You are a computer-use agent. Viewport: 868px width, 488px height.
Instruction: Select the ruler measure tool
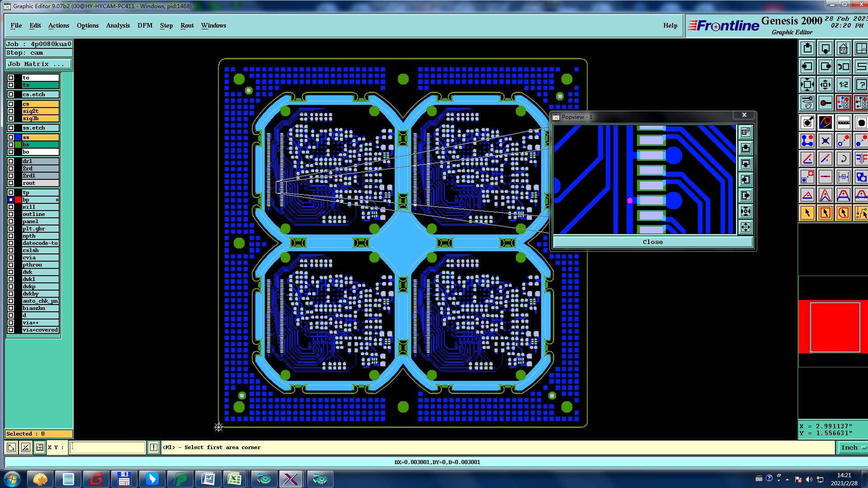click(843, 122)
